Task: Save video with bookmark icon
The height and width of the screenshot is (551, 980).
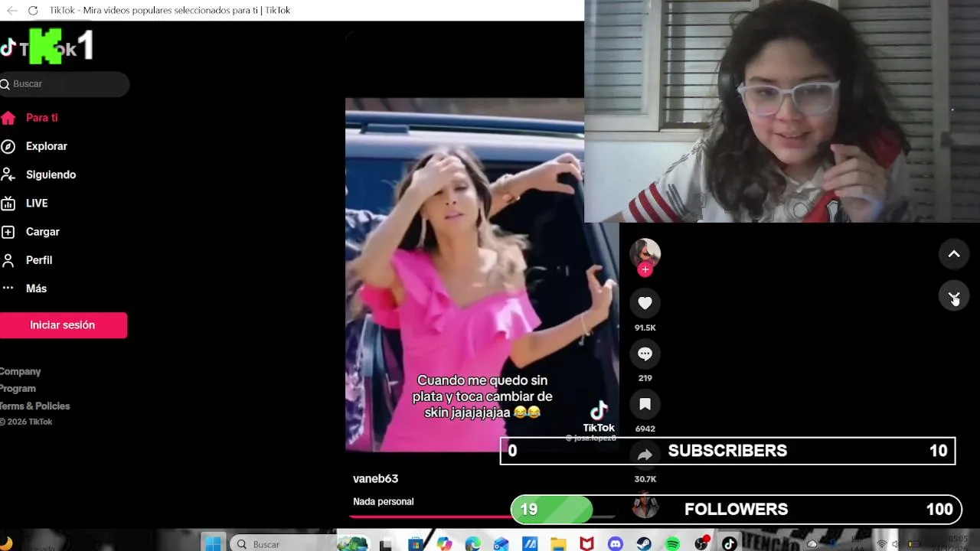Action: tap(645, 404)
